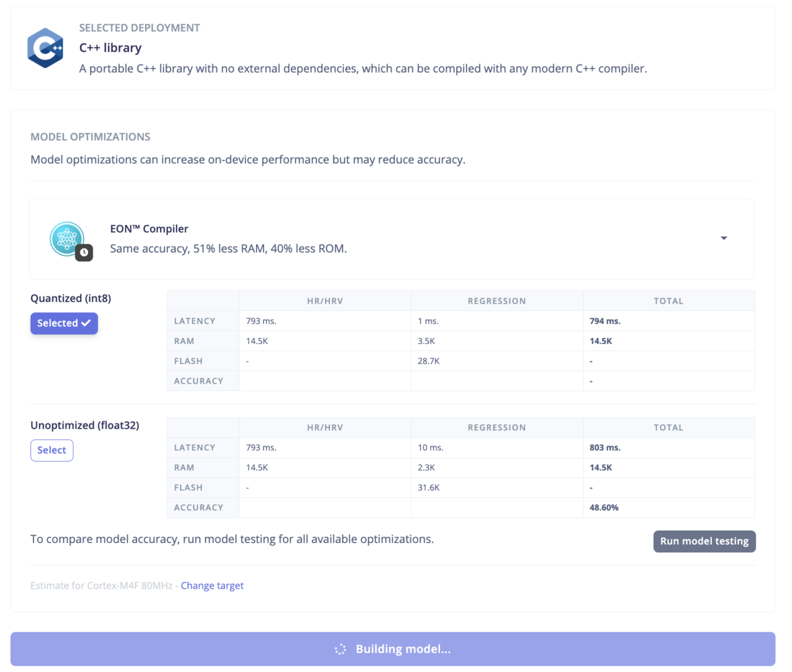Screen dimensions: 792x672
Task: Click the quantized total latency 794 ms cell
Action: point(669,321)
